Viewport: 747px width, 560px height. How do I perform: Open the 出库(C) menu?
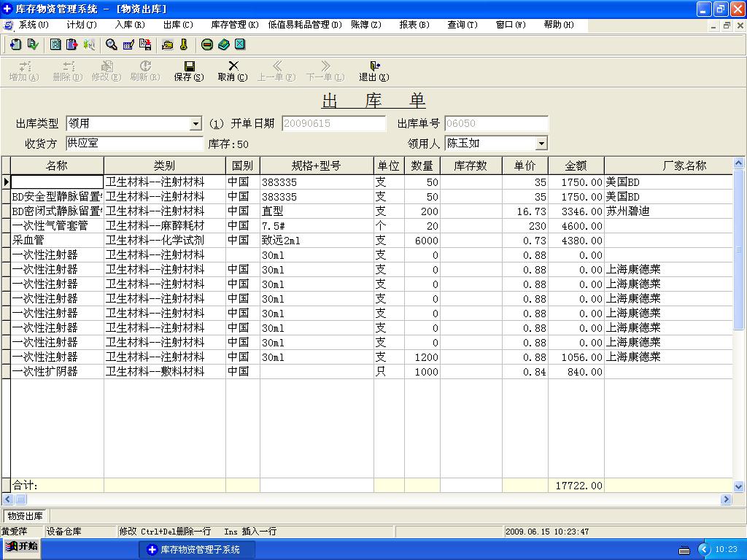click(178, 25)
